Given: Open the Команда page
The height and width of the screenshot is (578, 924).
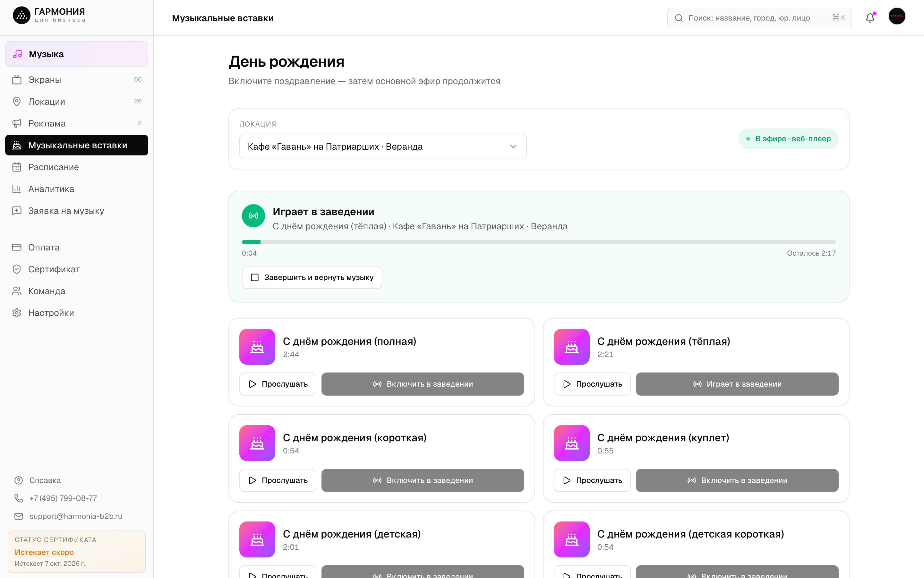Looking at the screenshot, I should (76, 291).
